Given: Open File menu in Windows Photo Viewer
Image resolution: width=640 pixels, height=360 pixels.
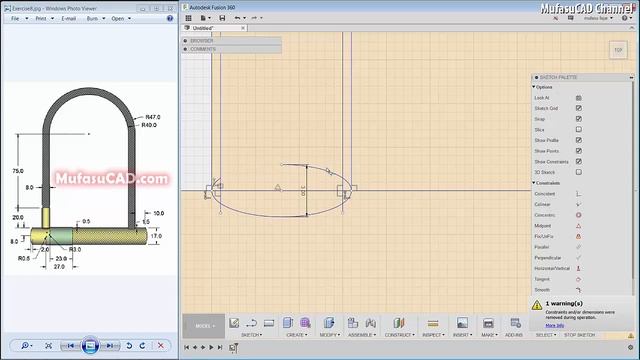Looking at the screenshot, I should pyautogui.click(x=19, y=18).
